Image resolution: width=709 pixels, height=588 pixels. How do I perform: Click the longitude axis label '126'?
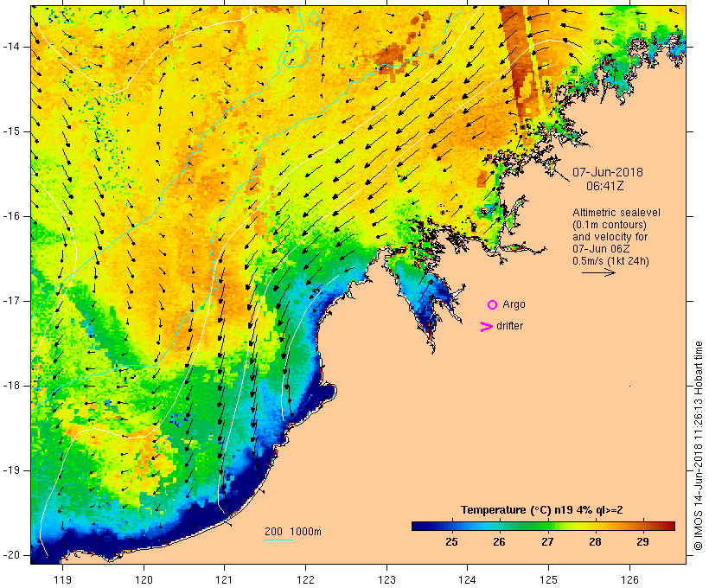click(x=629, y=579)
